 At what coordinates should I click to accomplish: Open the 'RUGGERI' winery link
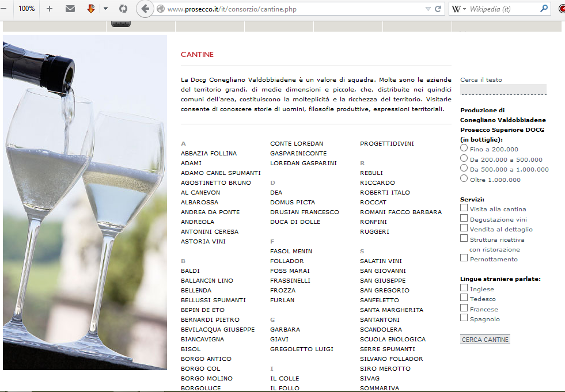click(374, 232)
